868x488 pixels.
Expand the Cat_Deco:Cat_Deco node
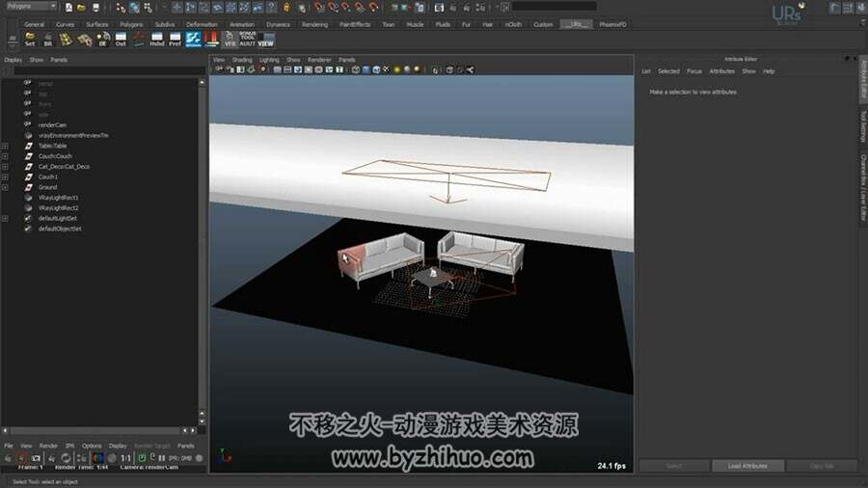pyautogui.click(x=5, y=167)
